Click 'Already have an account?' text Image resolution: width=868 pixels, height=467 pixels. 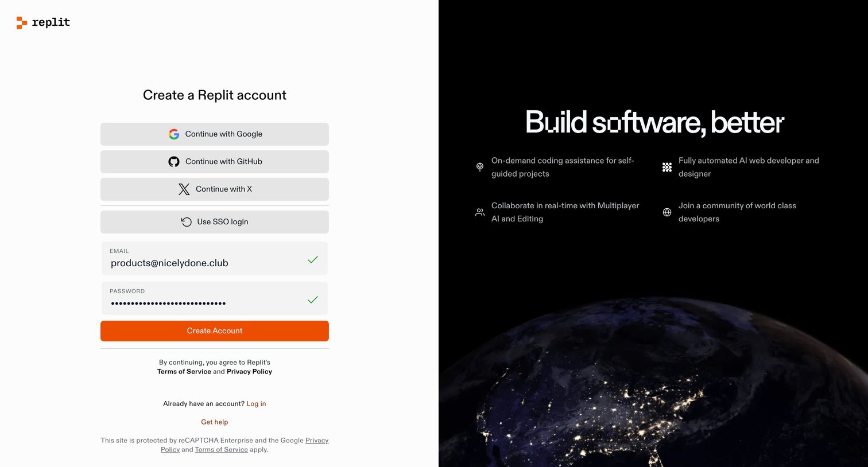204,404
